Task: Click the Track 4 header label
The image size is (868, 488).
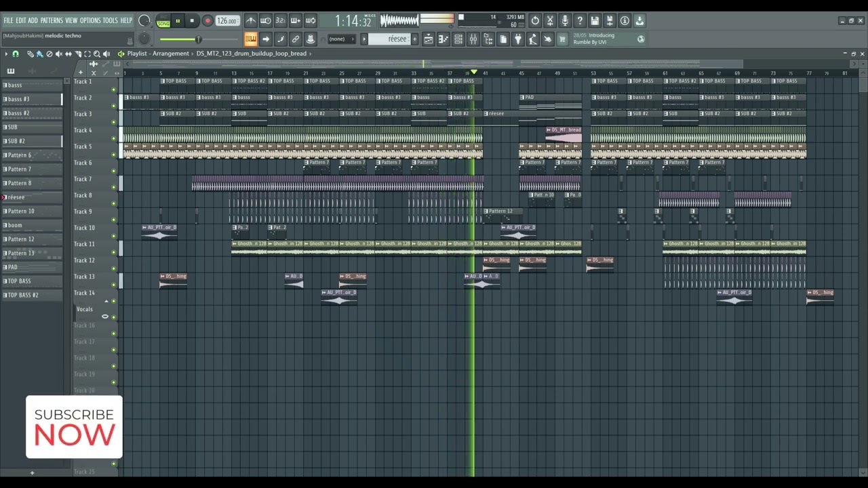Action: (83, 130)
